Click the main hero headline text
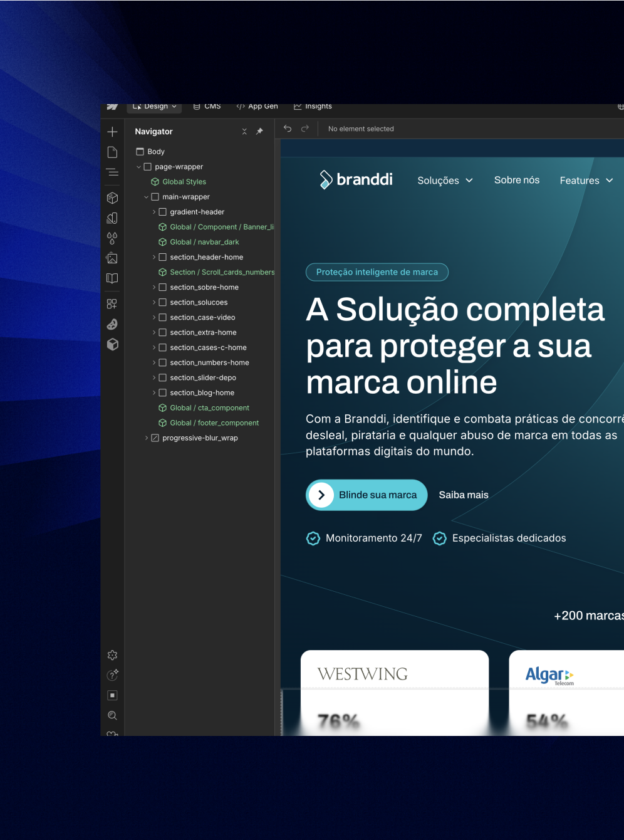 (x=455, y=345)
